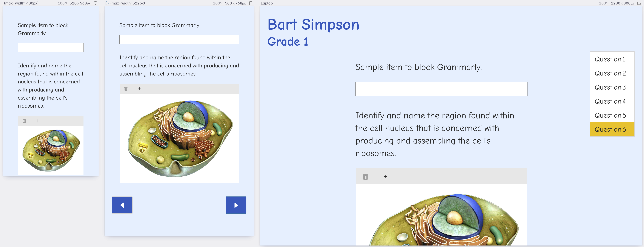The height and width of the screenshot is (247, 644).
Task: Click the trash icon in the 320×568 pane
Action: pos(24,121)
